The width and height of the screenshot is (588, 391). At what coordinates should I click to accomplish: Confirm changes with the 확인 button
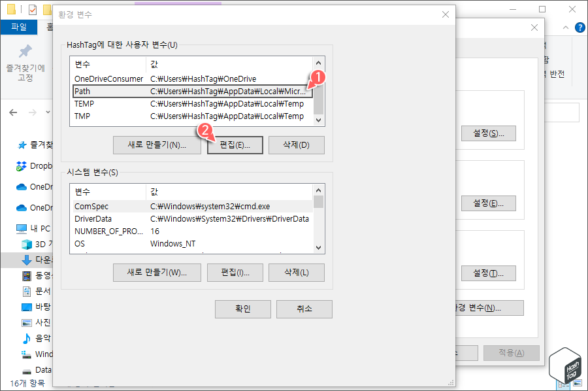pos(242,309)
